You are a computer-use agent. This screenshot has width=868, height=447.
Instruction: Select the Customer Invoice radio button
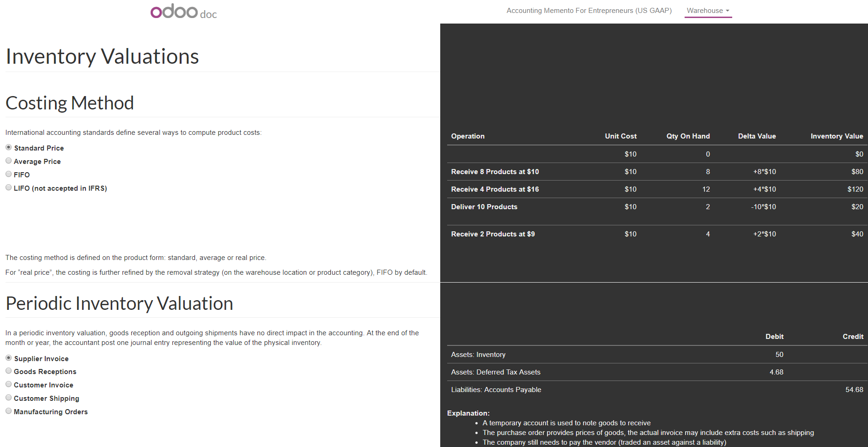9,385
